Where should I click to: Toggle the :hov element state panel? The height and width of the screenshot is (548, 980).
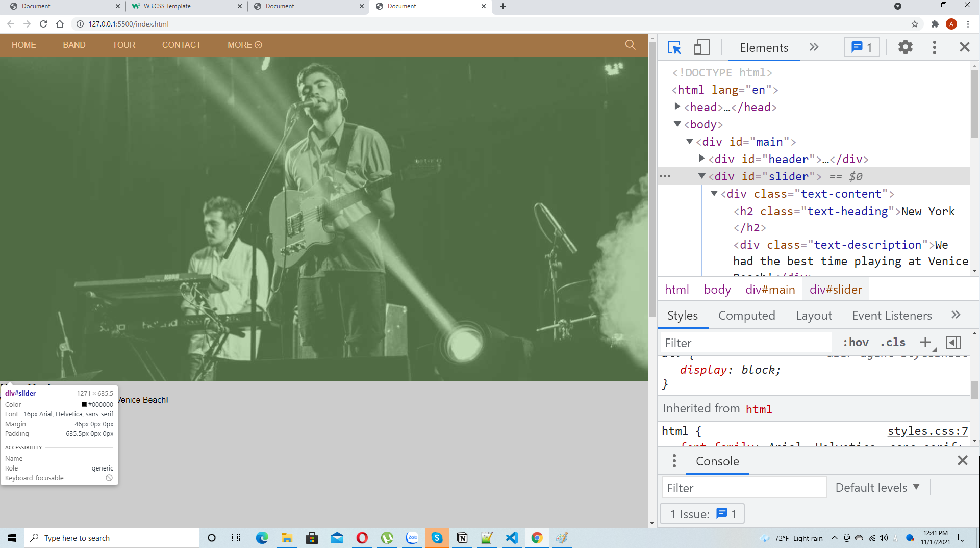856,343
